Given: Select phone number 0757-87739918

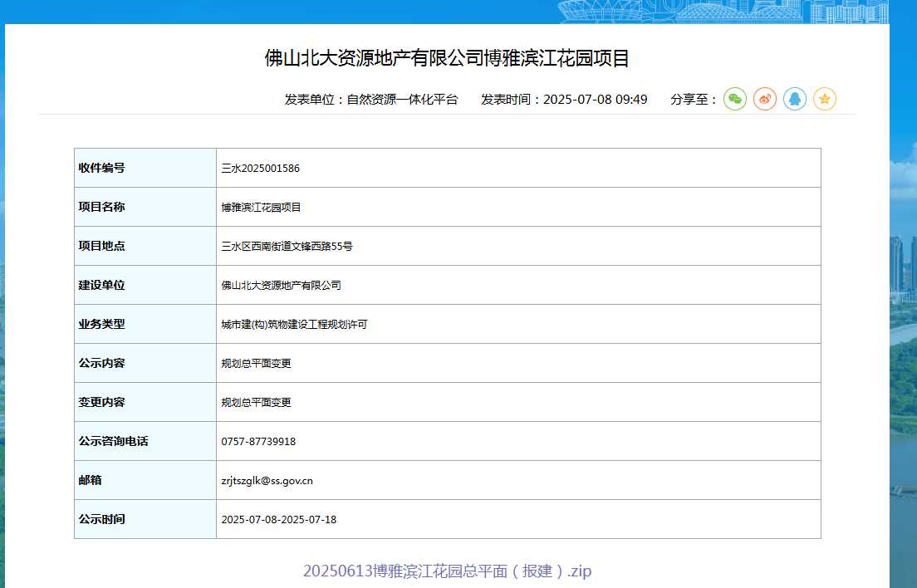Looking at the screenshot, I should click(x=258, y=441).
